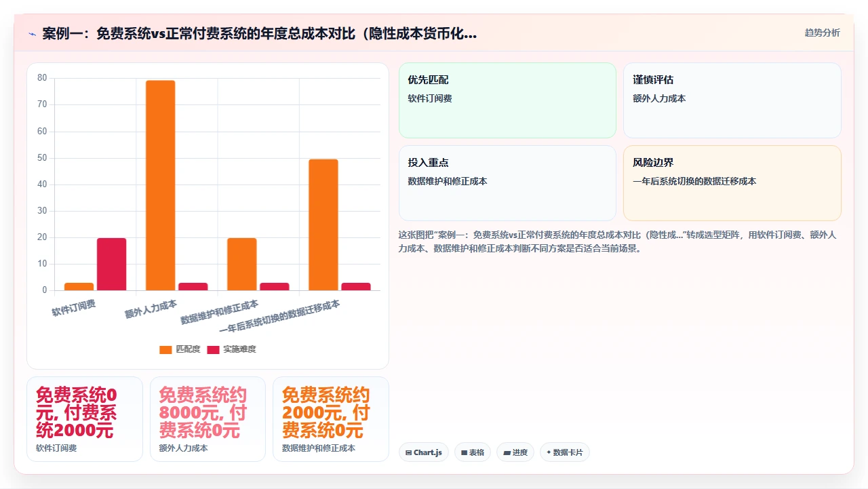Click the 进度 tag chip
The height and width of the screenshot is (489, 868).
point(515,452)
